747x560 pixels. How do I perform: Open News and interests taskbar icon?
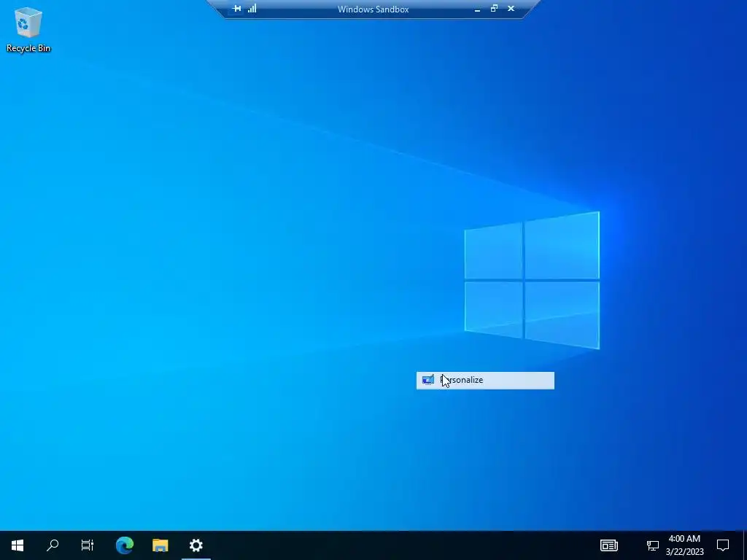tap(609, 545)
